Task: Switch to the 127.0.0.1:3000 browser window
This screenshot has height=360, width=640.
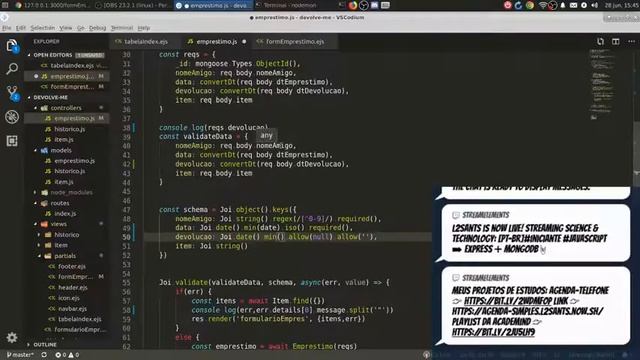Action: click(52, 5)
